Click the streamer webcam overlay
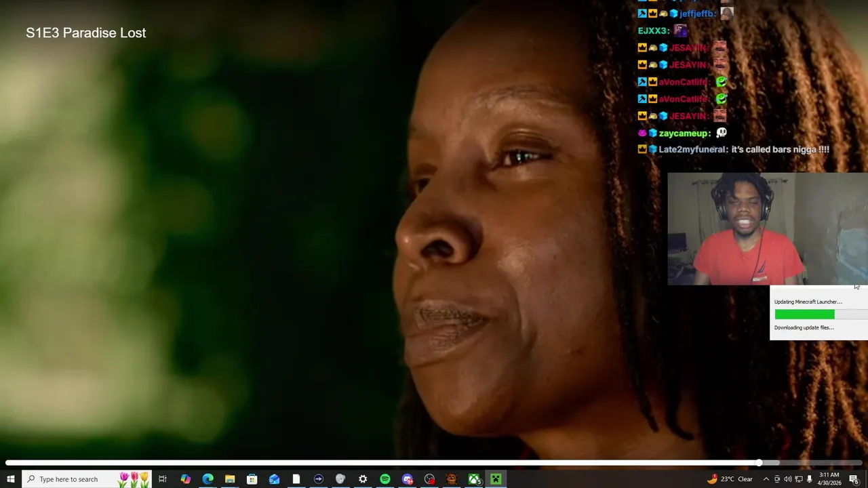 768,228
